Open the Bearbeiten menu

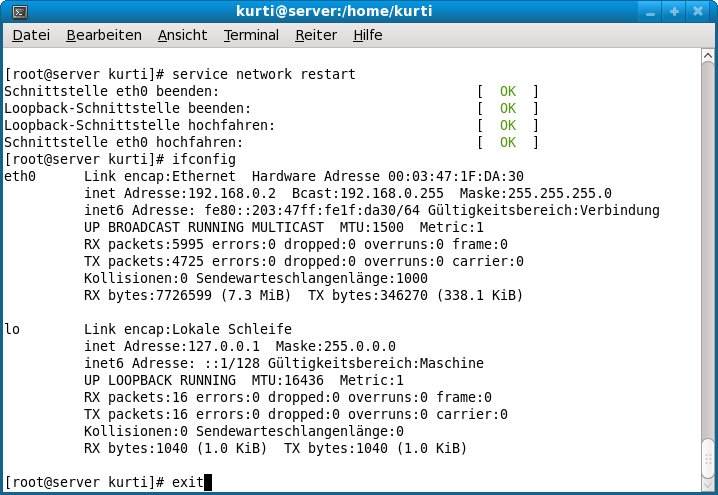pyautogui.click(x=103, y=35)
